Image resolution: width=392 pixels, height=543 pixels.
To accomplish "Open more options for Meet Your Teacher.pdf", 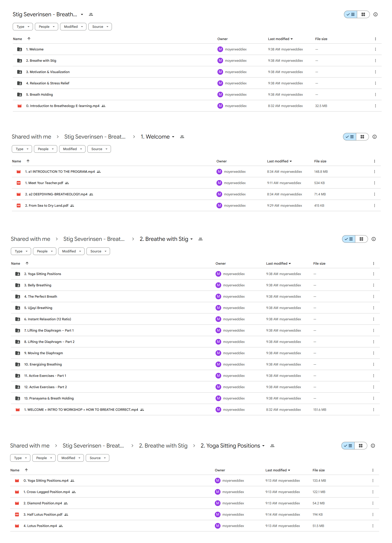I will point(374,183).
